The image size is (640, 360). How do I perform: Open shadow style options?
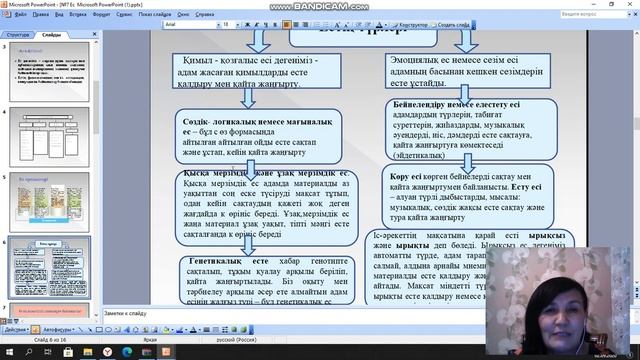[234, 329]
